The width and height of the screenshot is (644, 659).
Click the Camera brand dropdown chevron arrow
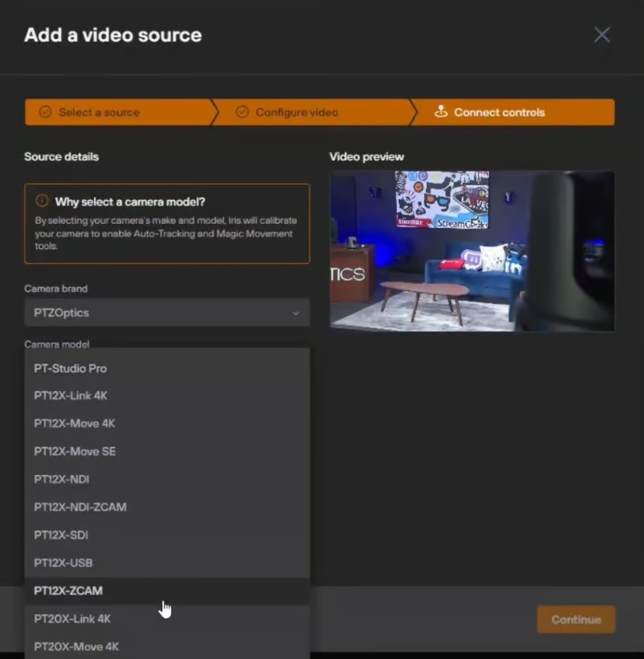click(x=296, y=313)
